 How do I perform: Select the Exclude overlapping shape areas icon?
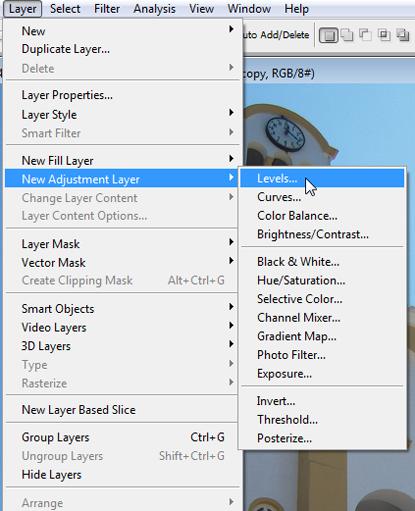click(x=402, y=35)
